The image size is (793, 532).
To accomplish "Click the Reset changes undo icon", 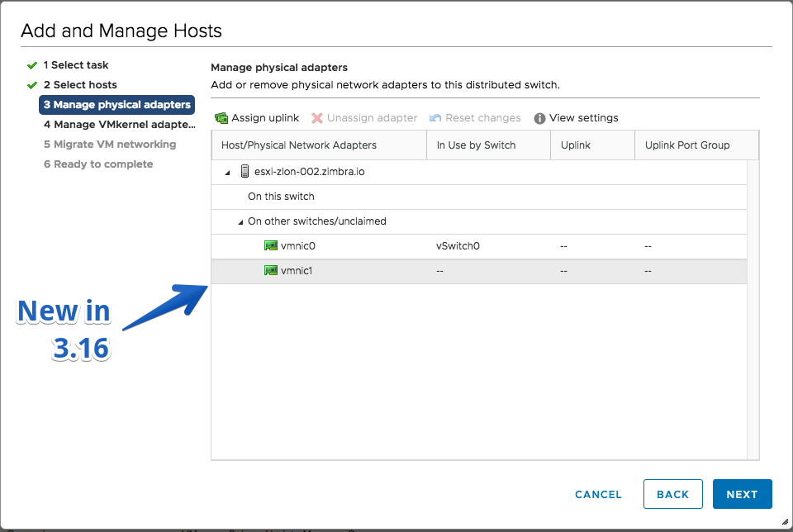I will [435, 118].
